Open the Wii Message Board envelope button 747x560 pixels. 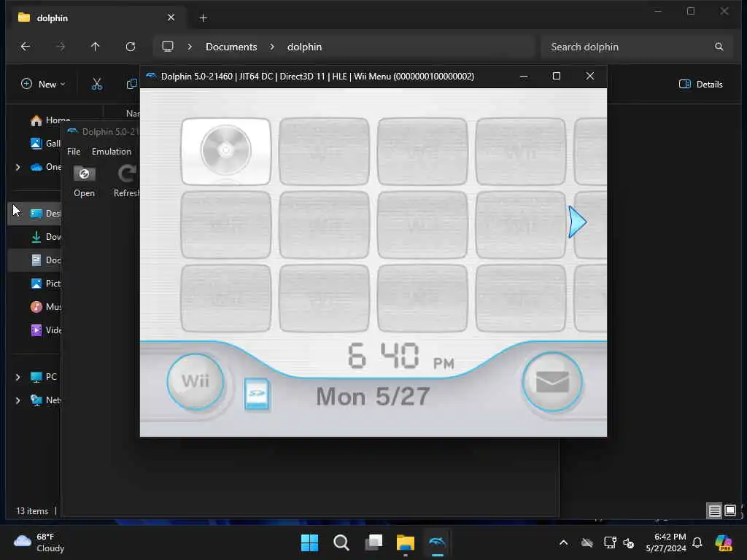click(x=551, y=381)
